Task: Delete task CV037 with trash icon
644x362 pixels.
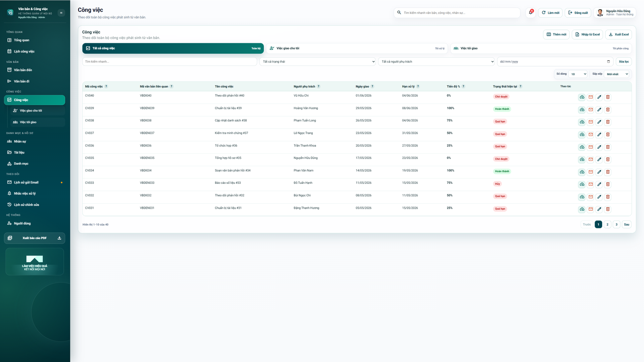Action: pyautogui.click(x=608, y=134)
